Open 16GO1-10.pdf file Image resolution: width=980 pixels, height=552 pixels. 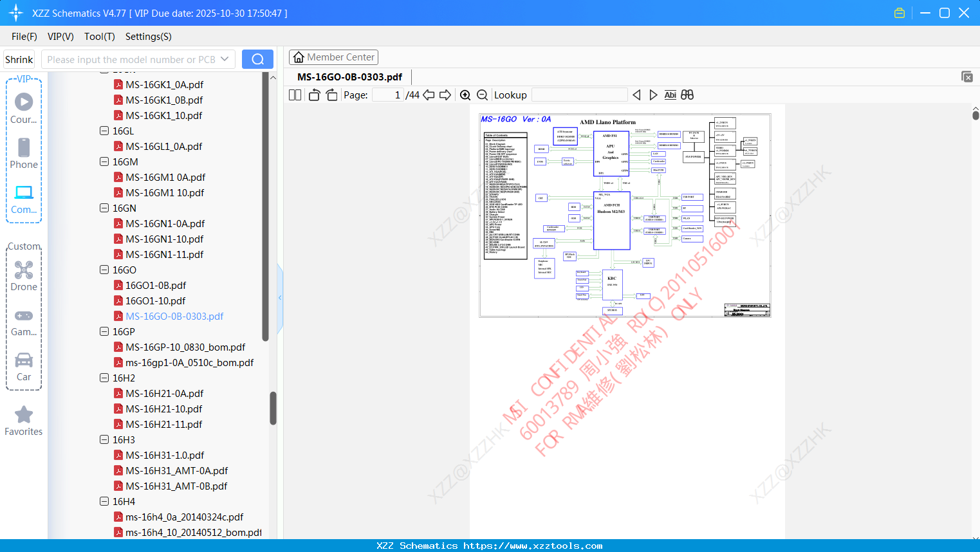coord(155,300)
